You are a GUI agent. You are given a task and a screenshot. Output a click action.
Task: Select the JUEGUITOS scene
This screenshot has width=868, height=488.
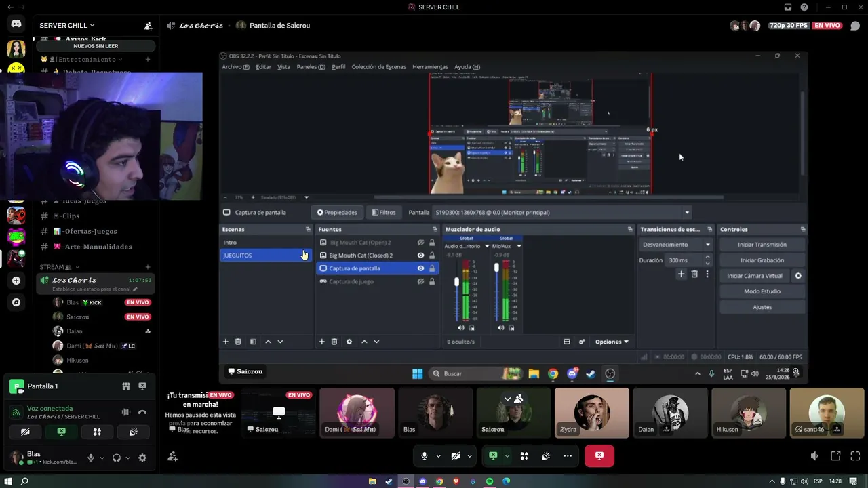pyautogui.click(x=267, y=256)
